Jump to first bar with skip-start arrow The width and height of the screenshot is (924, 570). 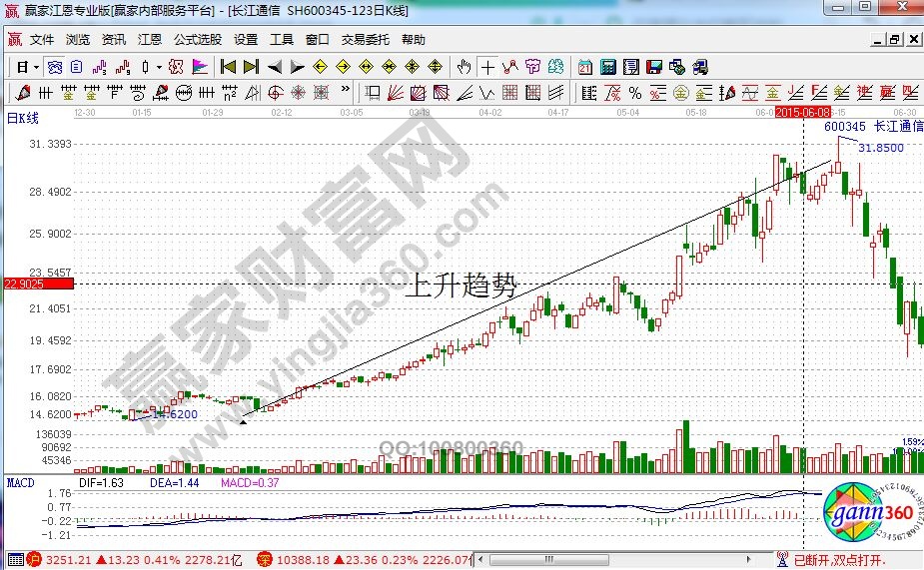click(228, 67)
